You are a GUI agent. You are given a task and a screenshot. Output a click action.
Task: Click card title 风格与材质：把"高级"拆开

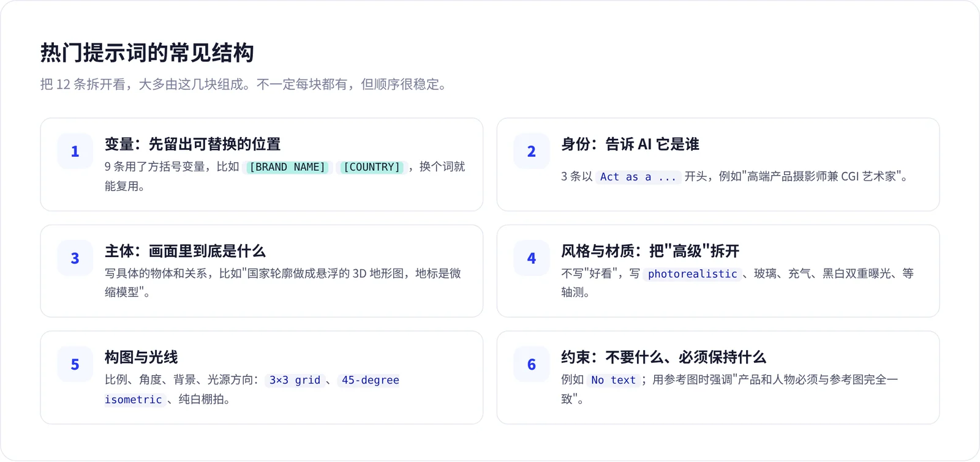coord(650,251)
